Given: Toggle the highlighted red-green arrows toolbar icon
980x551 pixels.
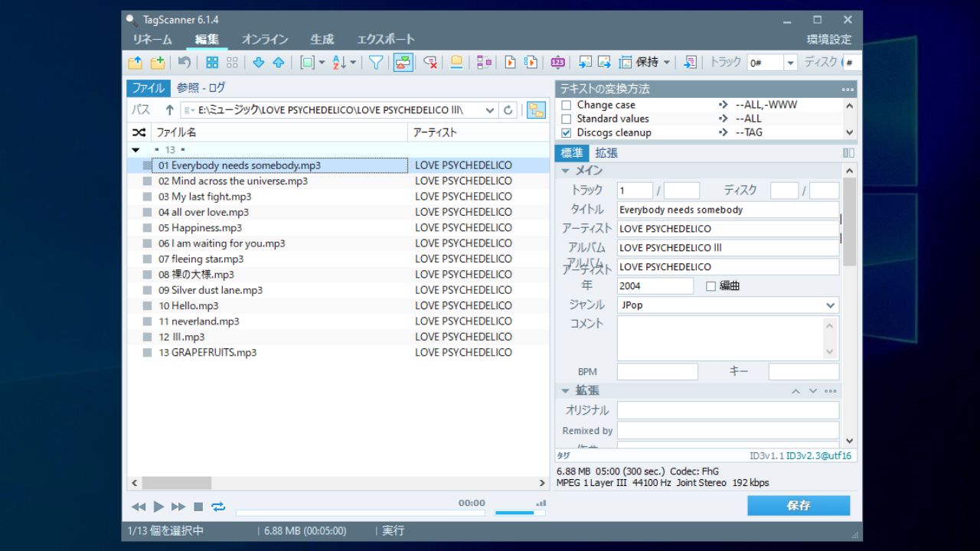Looking at the screenshot, I should [x=403, y=63].
